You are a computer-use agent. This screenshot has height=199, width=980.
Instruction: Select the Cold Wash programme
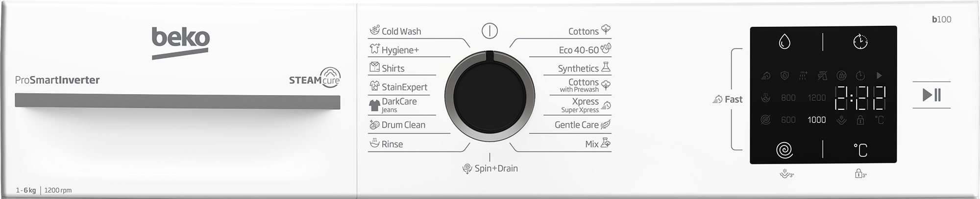395,31
